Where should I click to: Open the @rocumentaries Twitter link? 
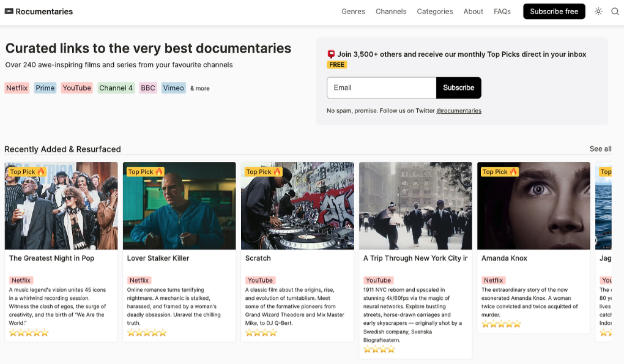tap(459, 111)
